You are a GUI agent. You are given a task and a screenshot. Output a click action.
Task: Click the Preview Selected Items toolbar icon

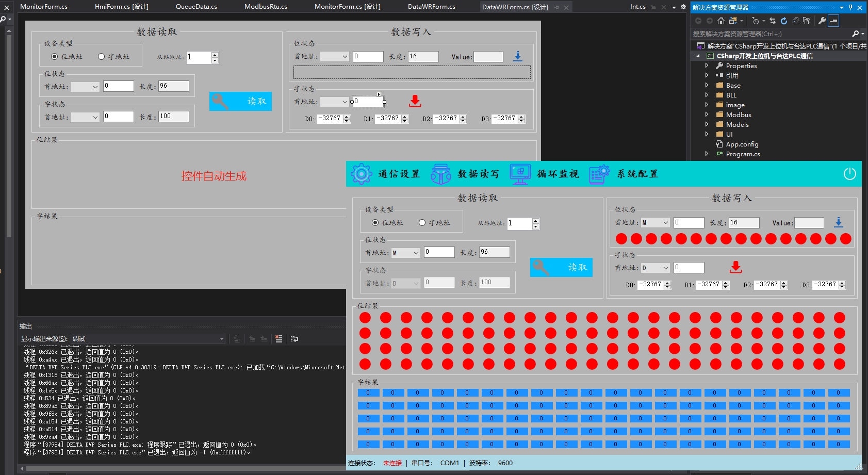[834, 21]
